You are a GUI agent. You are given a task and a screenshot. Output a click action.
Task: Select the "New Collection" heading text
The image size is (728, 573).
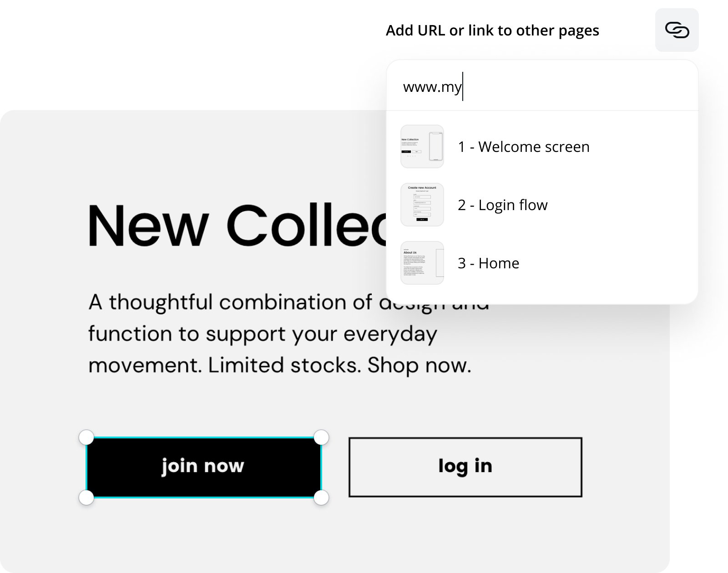pyautogui.click(x=237, y=226)
